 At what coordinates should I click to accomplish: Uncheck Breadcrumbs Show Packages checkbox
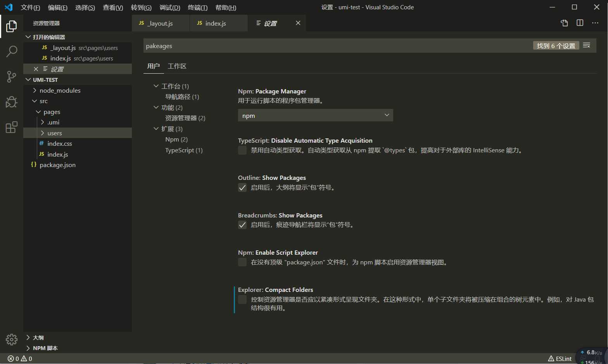click(x=242, y=225)
